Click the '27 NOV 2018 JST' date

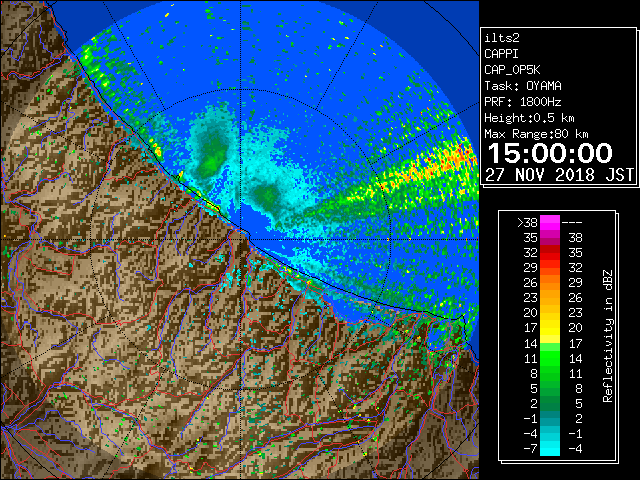(x=560, y=175)
